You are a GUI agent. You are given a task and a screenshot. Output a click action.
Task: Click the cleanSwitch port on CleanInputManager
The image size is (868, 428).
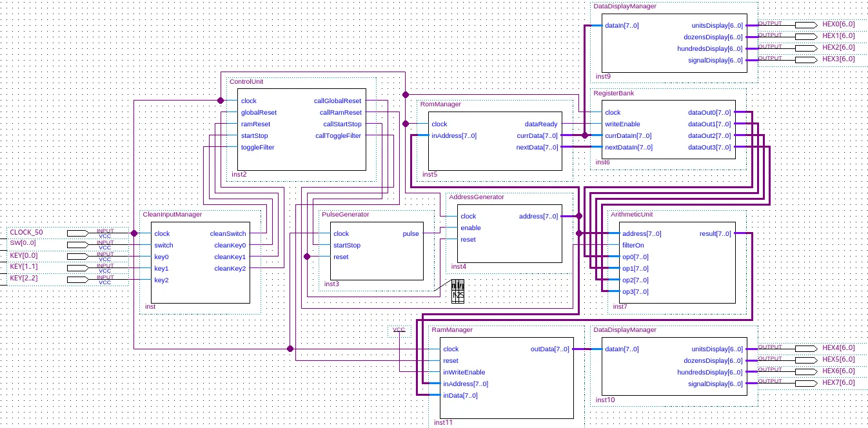pos(228,233)
